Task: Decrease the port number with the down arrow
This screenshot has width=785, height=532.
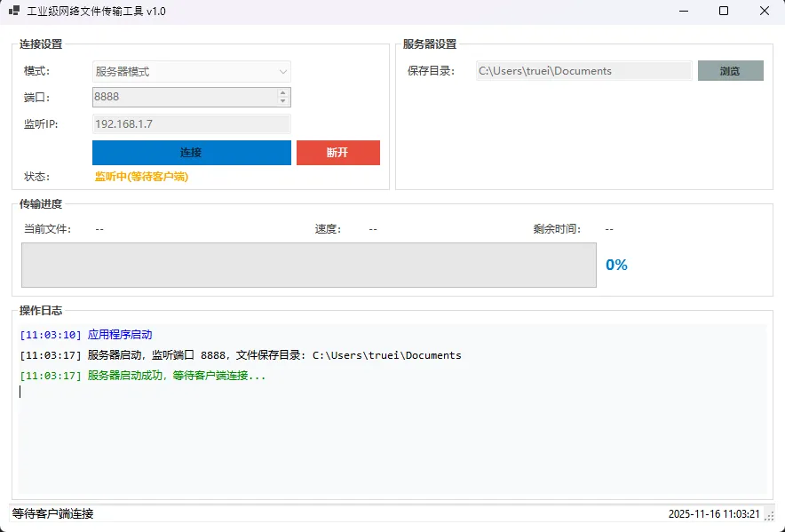Action: 283,101
